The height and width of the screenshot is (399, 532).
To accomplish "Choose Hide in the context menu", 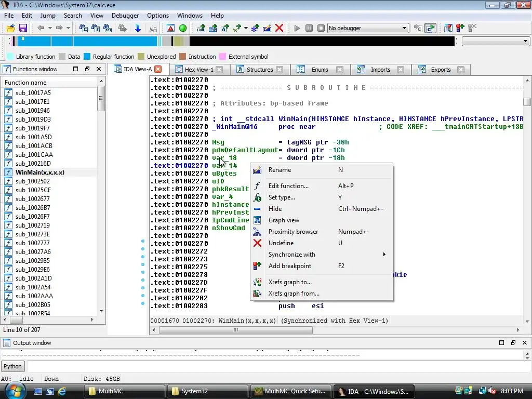I will click(x=322, y=209).
